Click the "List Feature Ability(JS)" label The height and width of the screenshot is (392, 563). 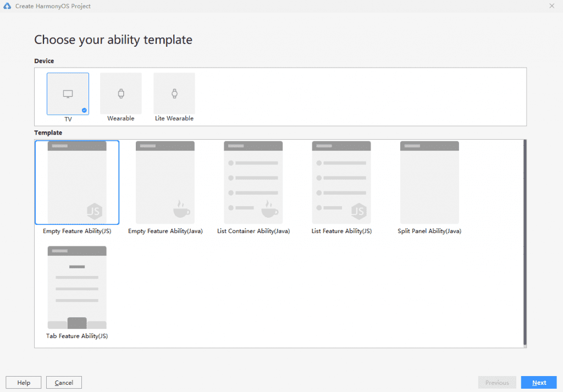pyautogui.click(x=341, y=231)
